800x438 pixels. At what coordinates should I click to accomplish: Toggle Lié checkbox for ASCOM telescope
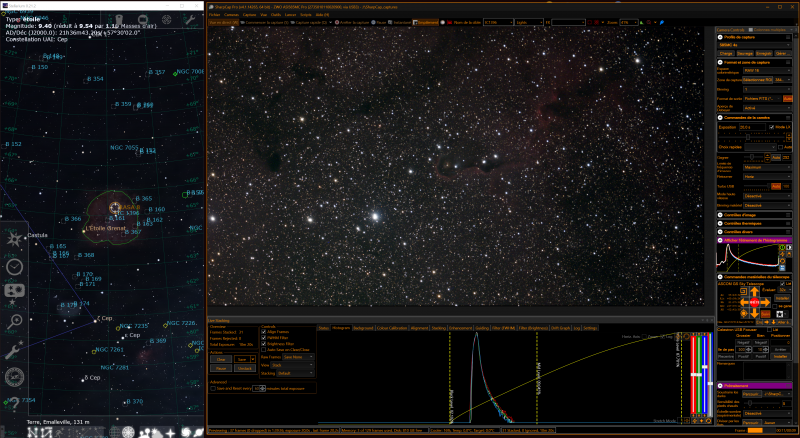tap(783, 284)
